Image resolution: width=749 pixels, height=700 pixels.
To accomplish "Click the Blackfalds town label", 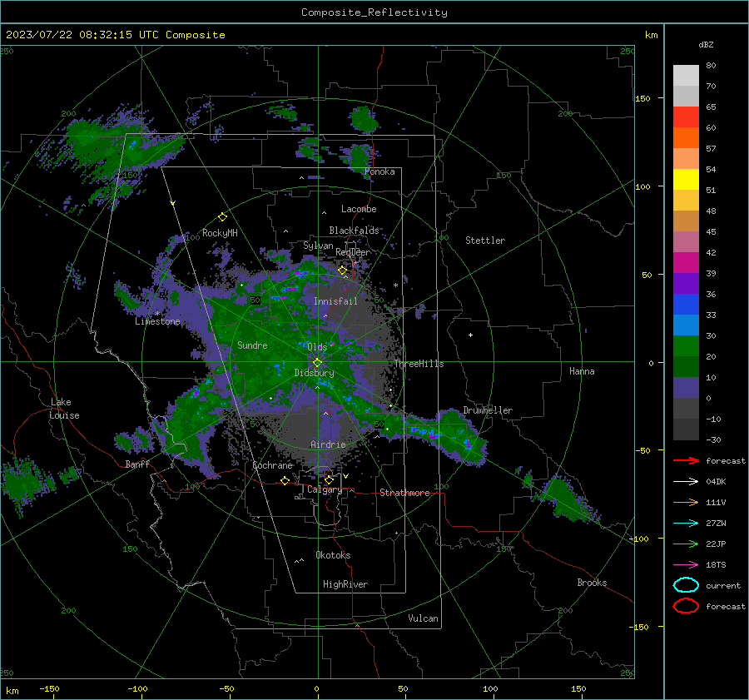I will [354, 231].
